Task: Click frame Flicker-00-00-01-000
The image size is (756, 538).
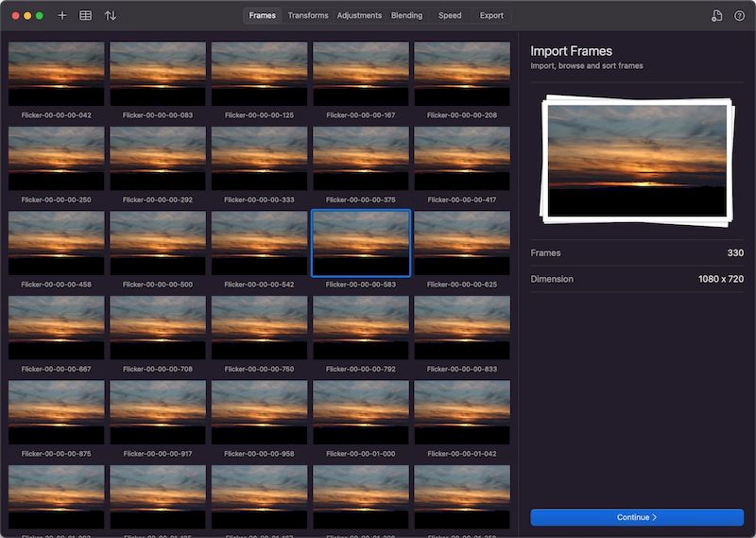Action: [361, 412]
